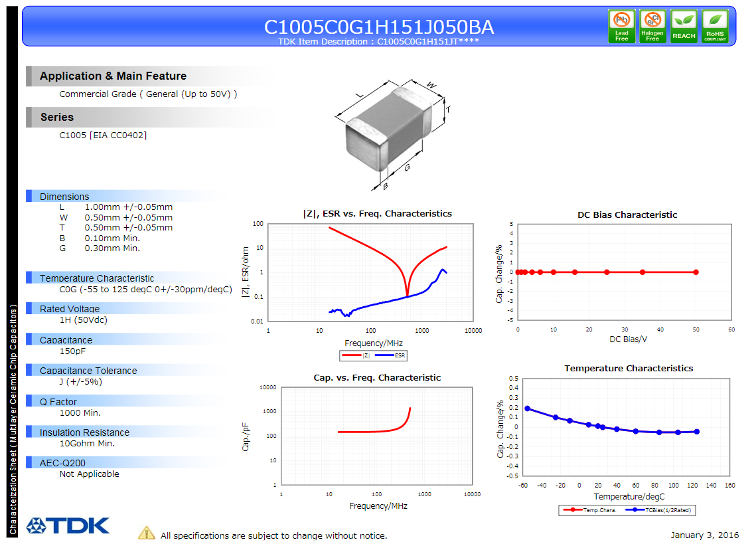
Task: Click the DC Bias/V axis label
Action: 629,339
